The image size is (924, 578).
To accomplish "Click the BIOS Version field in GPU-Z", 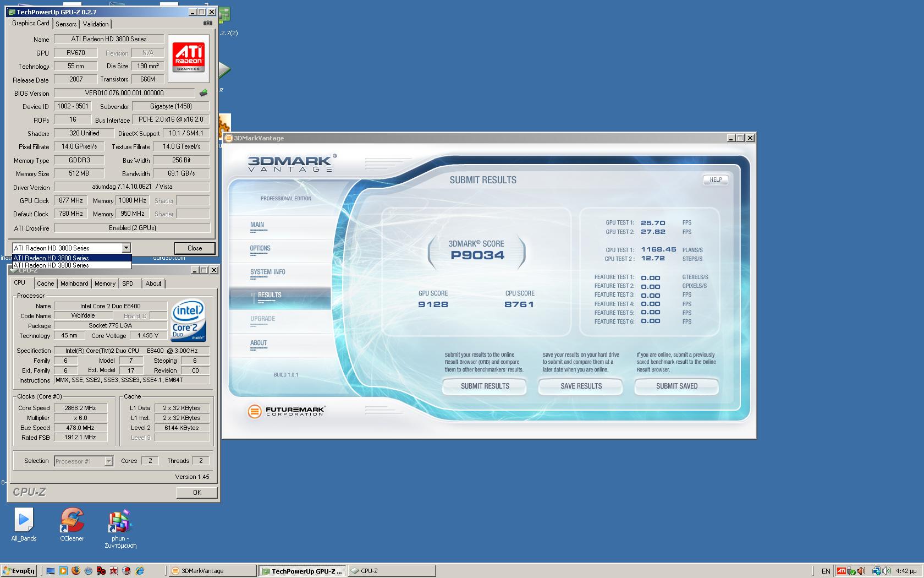I will pyautogui.click(x=124, y=93).
